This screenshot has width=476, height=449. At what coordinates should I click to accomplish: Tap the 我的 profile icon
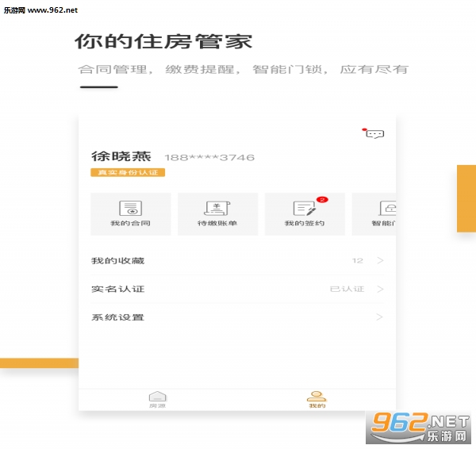tap(317, 396)
